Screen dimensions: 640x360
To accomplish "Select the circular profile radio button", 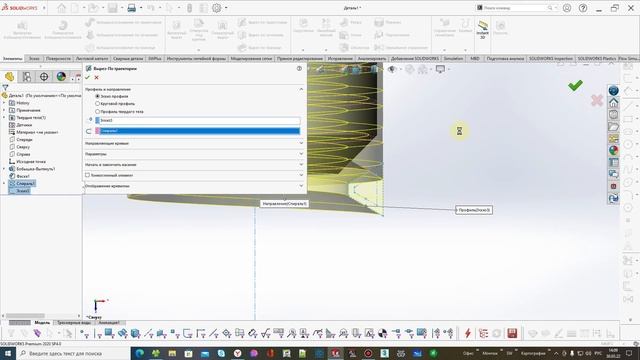I will point(98,104).
